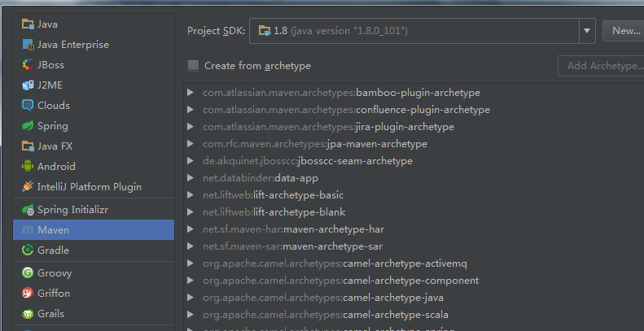Image resolution: width=644 pixels, height=331 pixels.
Task: Choose Clouds in project list
Action: (94, 106)
